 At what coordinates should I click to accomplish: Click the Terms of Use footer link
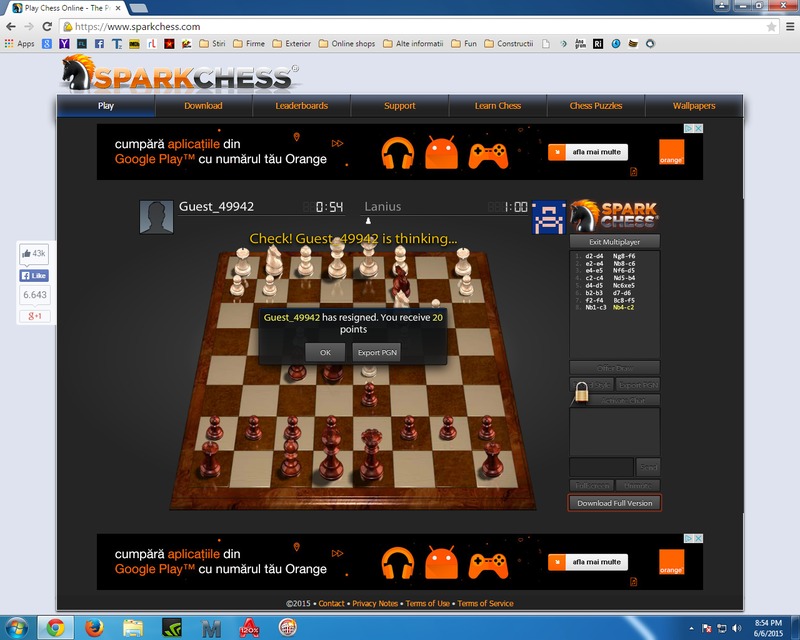[x=428, y=603]
